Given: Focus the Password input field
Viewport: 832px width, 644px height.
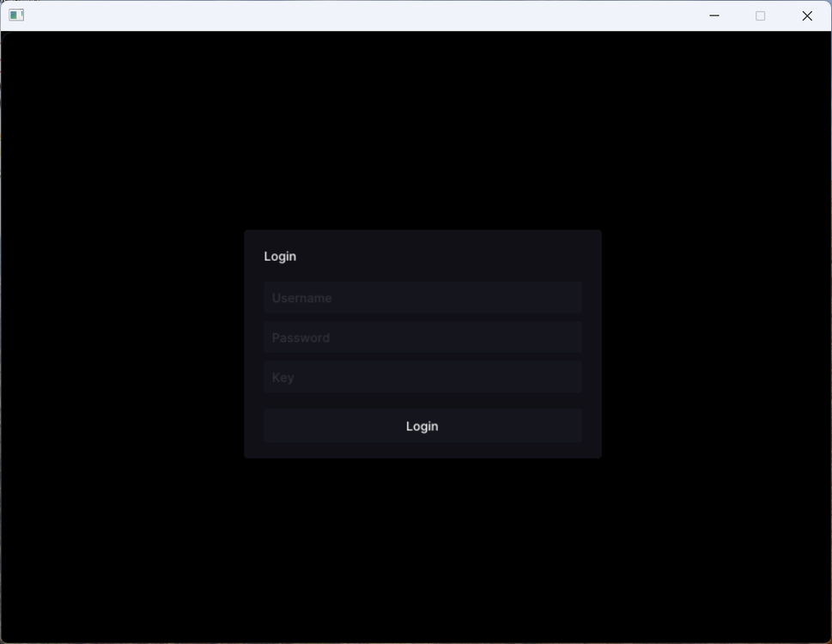Looking at the screenshot, I should tap(422, 337).
